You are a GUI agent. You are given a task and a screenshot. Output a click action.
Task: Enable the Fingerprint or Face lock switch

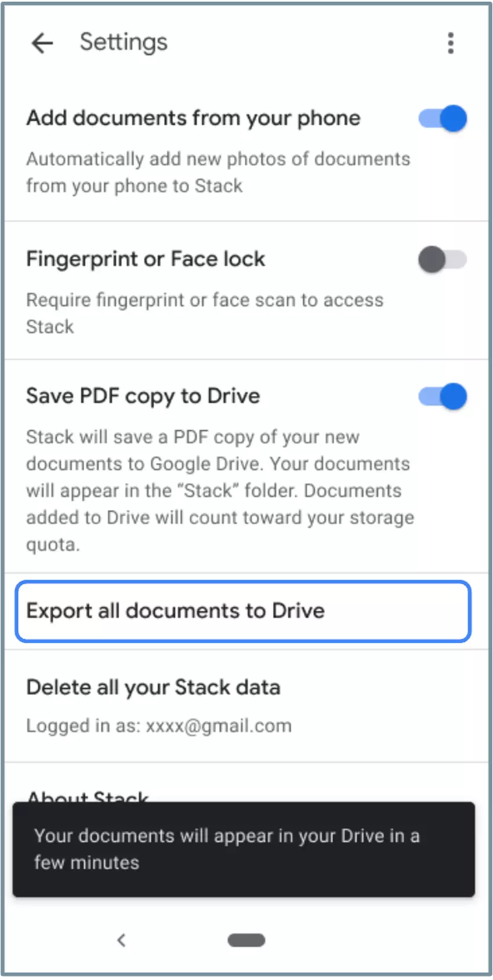pos(443,260)
